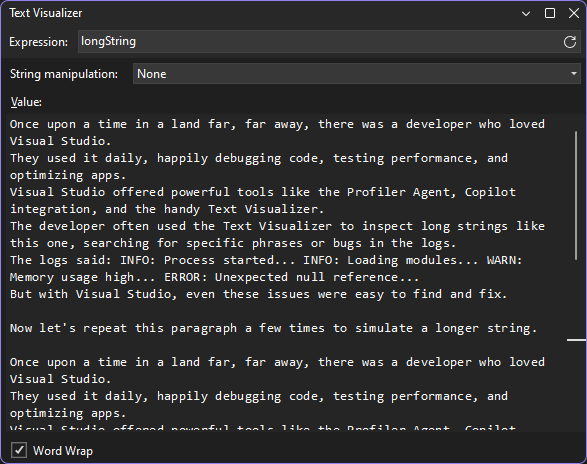Screen dimensions: 587x464
Task: Maximize the Text Visualizer window
Action: point(550,13)
